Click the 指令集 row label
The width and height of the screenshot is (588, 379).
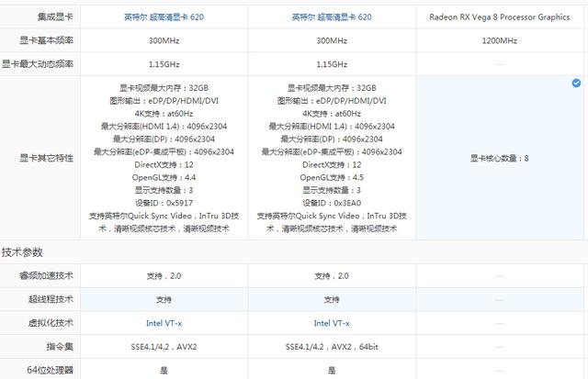(60, 347)
